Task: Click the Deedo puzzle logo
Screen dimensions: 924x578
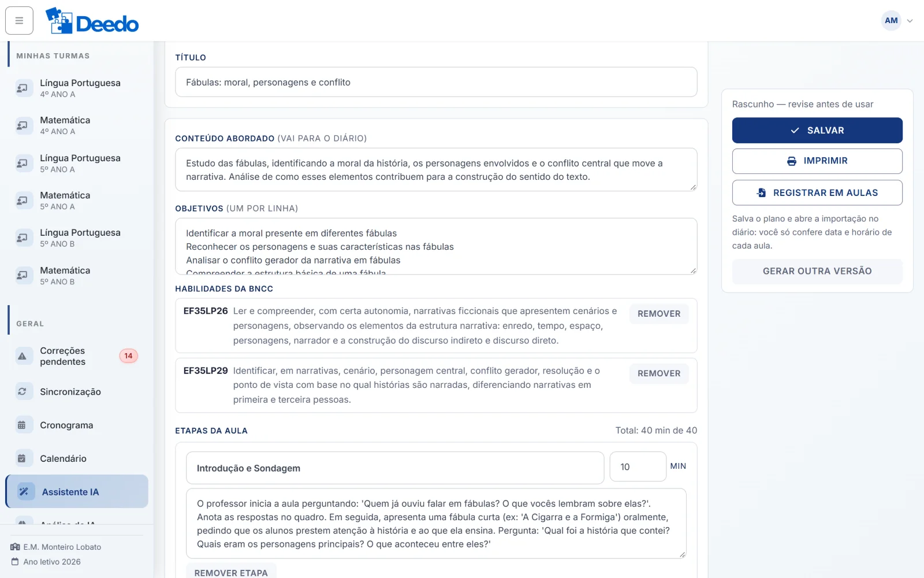Action: [92, 21]
